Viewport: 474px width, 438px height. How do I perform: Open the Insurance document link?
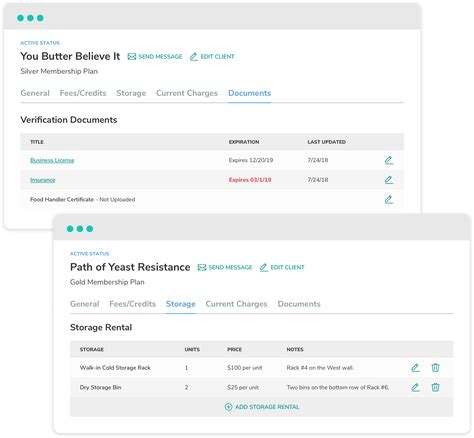click(43, 180)
